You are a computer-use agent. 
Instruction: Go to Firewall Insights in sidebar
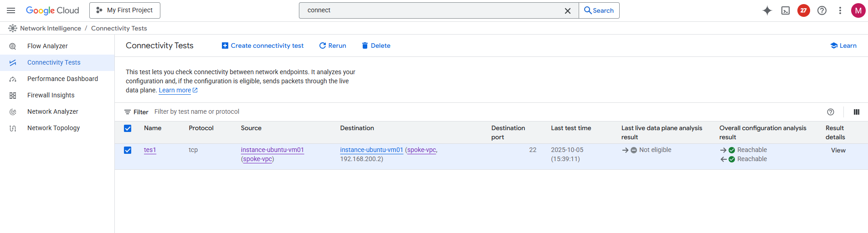pos(51,95)
